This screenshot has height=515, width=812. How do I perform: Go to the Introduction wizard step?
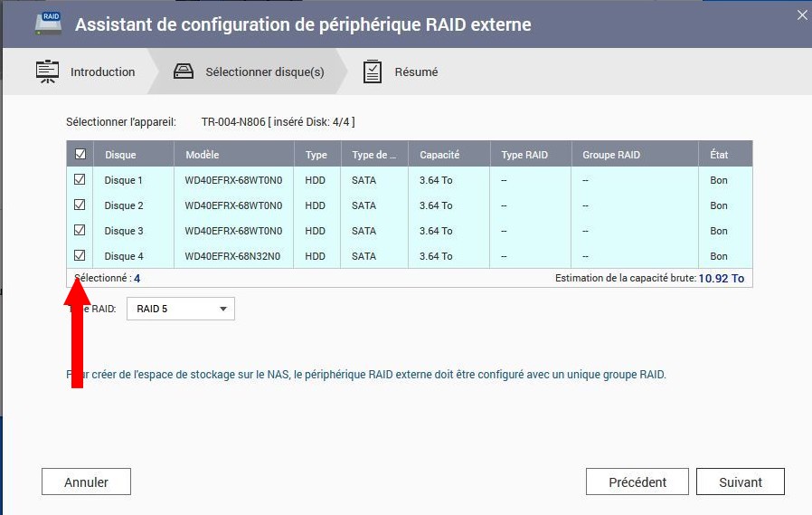[102, 72]
